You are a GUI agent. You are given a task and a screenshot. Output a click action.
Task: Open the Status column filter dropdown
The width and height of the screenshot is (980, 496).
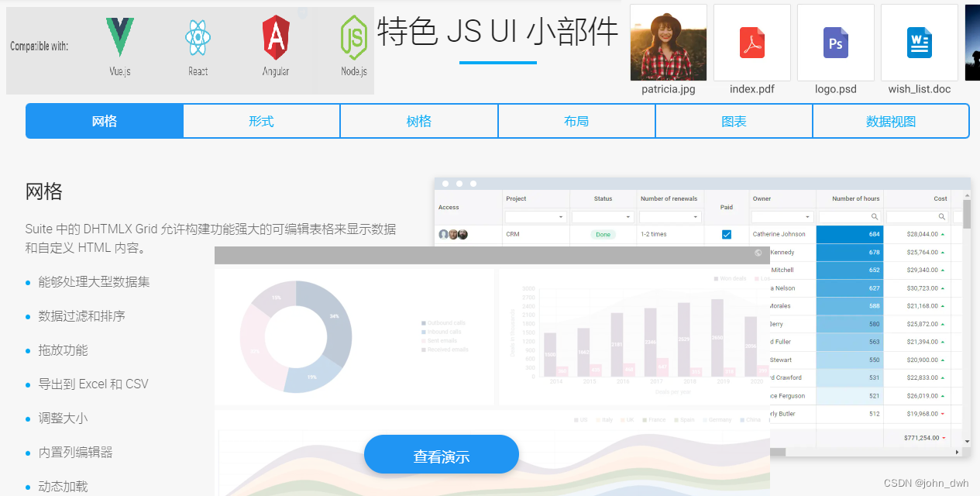pos(628,216)
